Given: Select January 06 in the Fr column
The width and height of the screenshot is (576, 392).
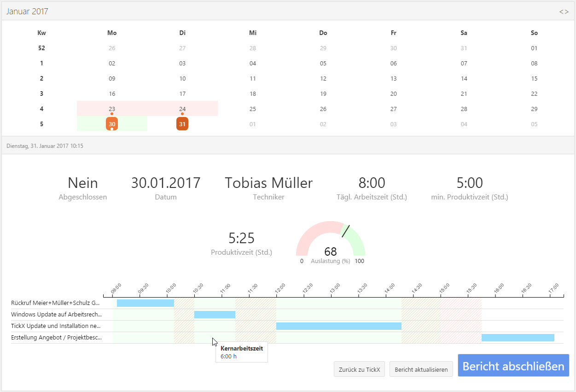Looking at the screenshot, I should (394, 64).
